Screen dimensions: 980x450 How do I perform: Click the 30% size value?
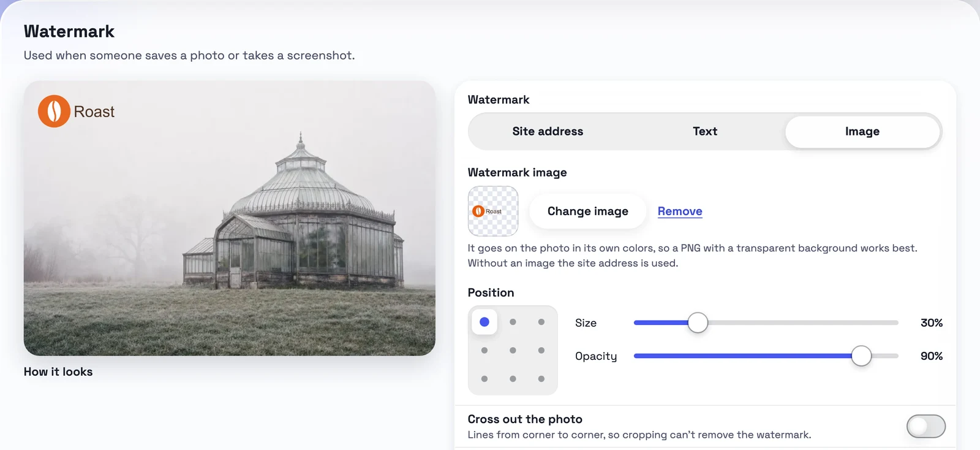(932, 322)
